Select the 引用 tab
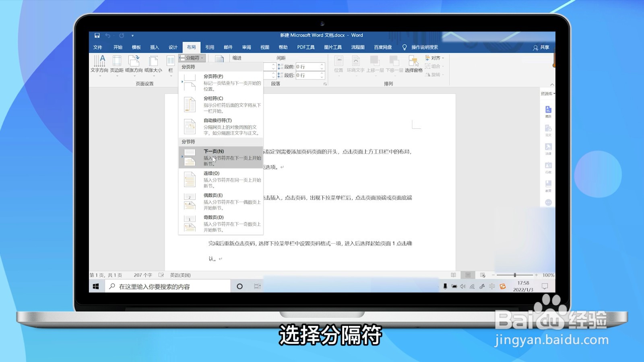The height and width of the screenshot is (362, 644). [x=210, y=47]
